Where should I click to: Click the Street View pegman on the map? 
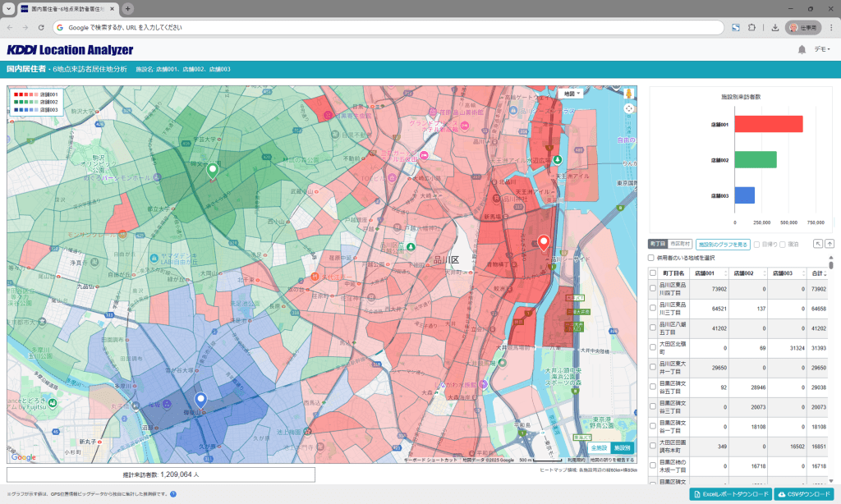click(628, 93)
